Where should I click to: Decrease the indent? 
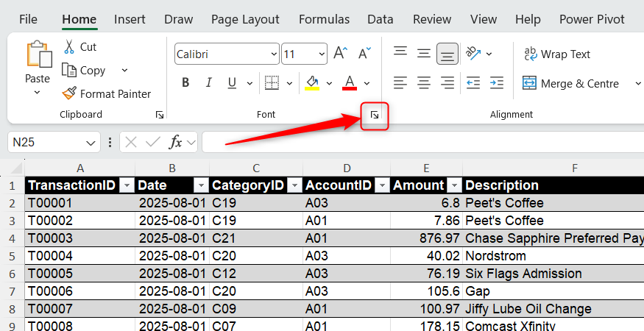pos(473,83)
